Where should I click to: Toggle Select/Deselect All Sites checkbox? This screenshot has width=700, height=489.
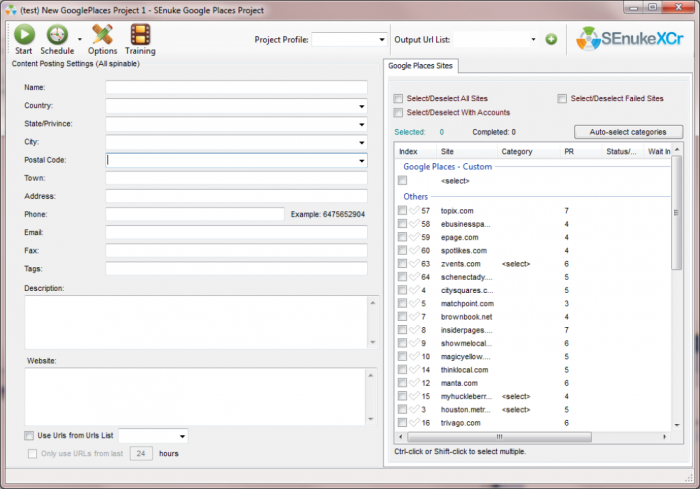coord(398,99)
